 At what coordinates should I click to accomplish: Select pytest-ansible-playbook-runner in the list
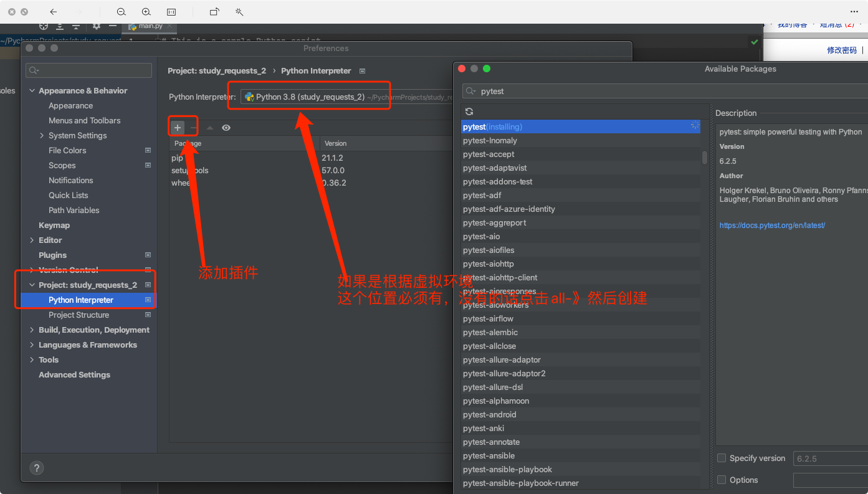click(x=581, y=483)
